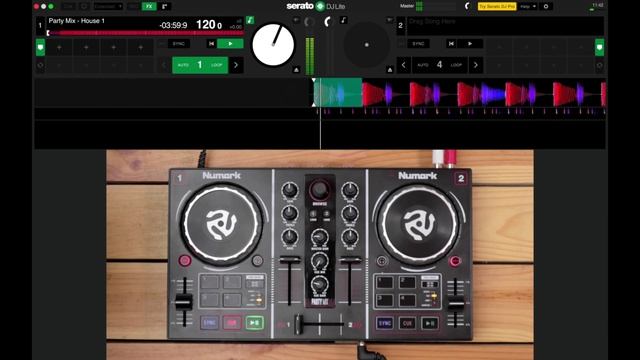Set hot cue slot 1 on deck 2

(x=499, y=48)
